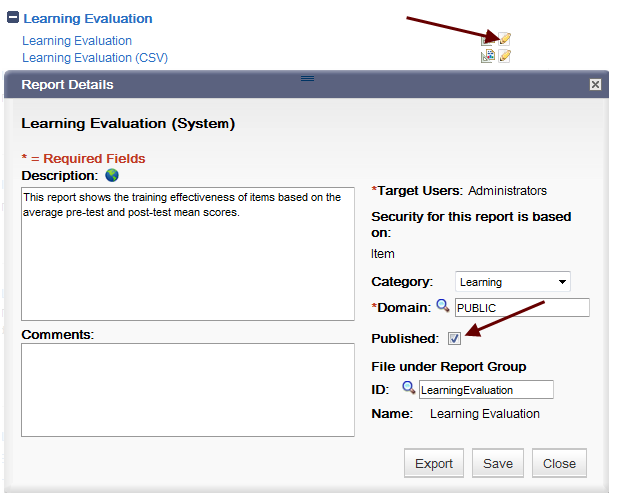This screenshot has width=620, height=495.
Task: Collapse the Learning Evaluation group
Action: pyautogui.click(x=13, y=17)
